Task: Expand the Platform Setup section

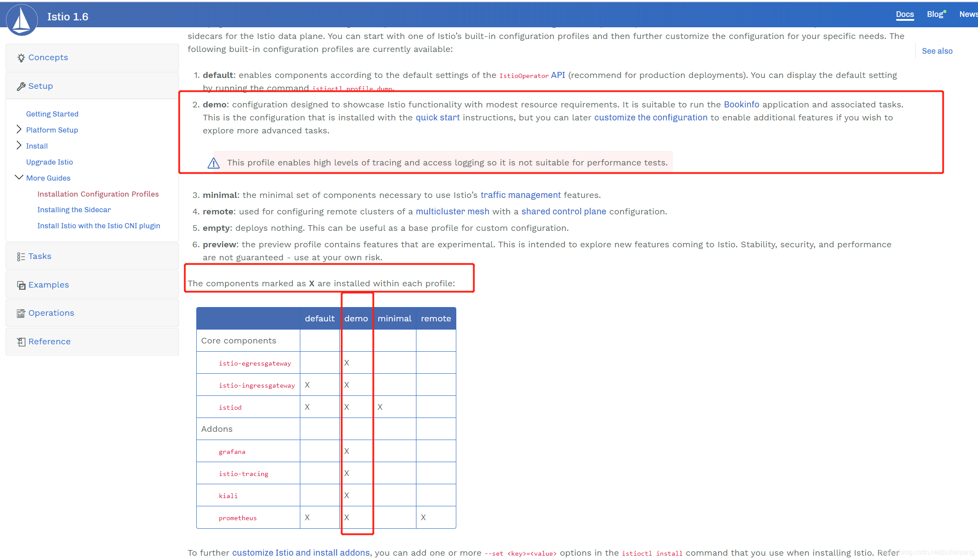Action: pyautogui.click(x=19, y=129)
